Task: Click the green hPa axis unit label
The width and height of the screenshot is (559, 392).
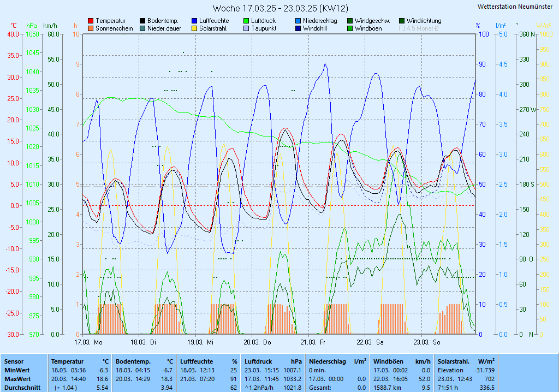Action: click(x=31, y=26)
